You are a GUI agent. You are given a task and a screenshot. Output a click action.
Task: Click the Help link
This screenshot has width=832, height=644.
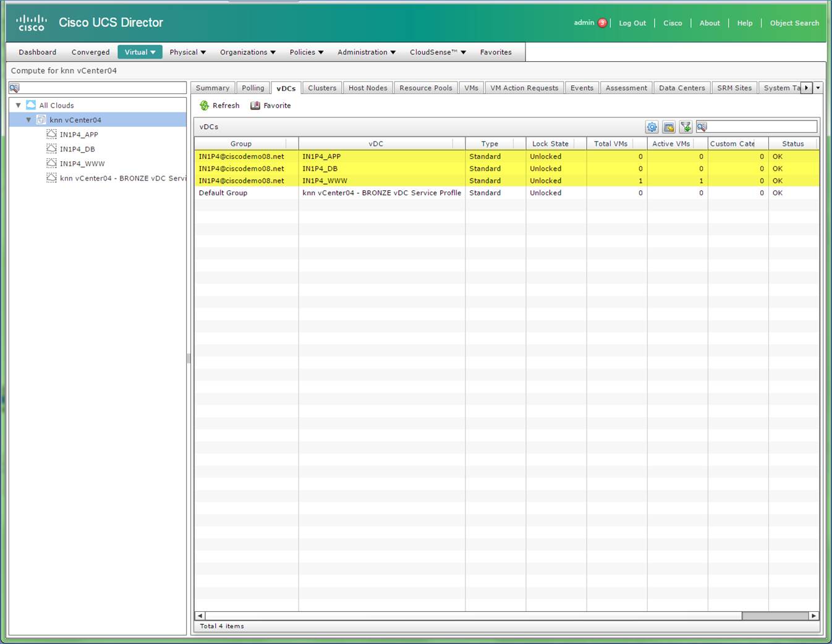coord(745,23)
